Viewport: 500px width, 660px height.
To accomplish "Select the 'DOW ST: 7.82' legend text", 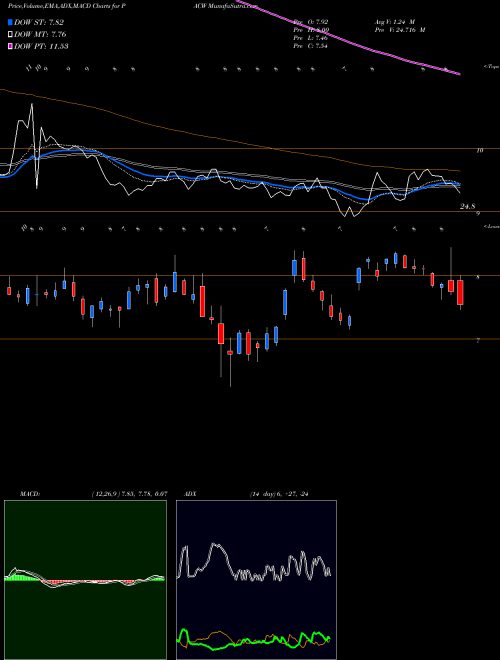I will click(x=39, y=22).
